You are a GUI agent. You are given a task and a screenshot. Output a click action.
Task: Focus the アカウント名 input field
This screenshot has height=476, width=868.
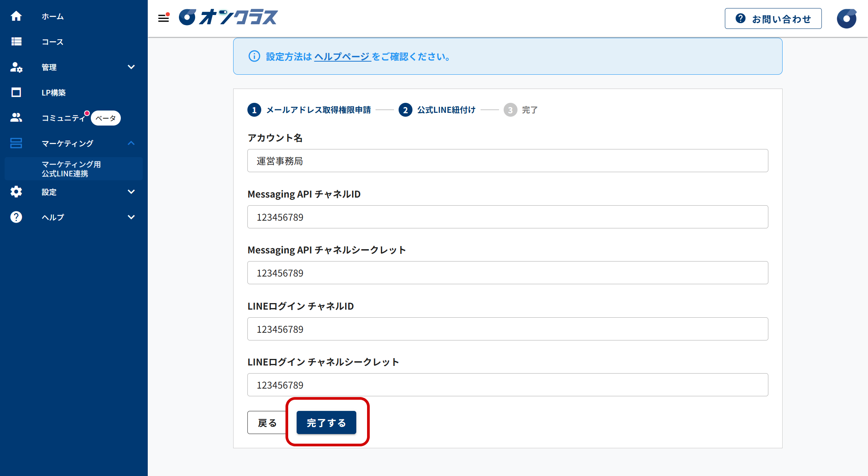point(507,161)
